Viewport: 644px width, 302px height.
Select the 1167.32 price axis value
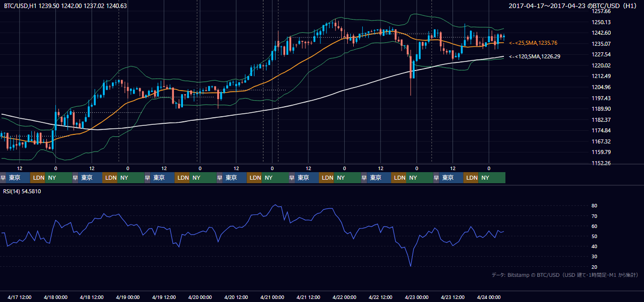click(x=601, y=141)
